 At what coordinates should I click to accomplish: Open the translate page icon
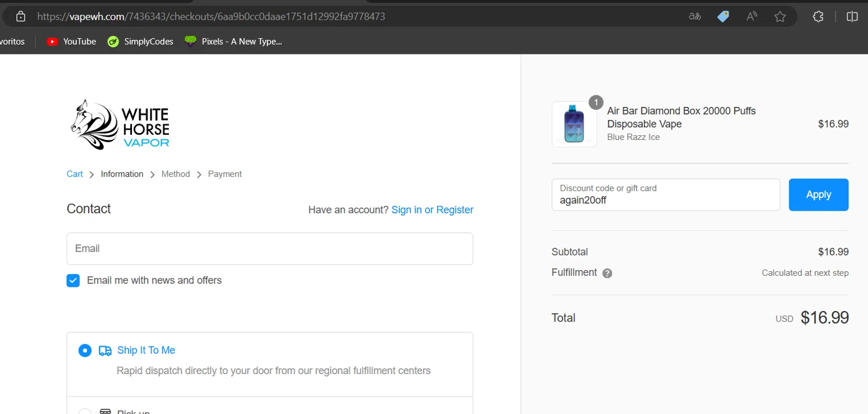(x=695, y=17)
